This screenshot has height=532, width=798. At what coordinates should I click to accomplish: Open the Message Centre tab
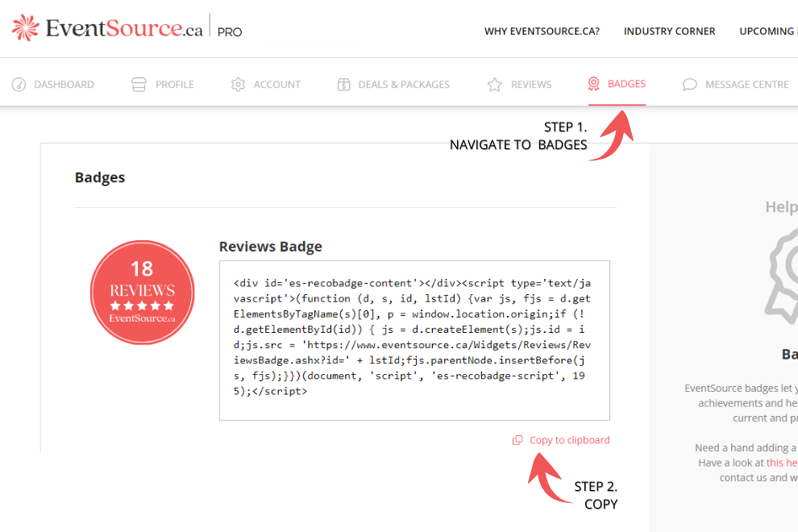coord(735,85)
